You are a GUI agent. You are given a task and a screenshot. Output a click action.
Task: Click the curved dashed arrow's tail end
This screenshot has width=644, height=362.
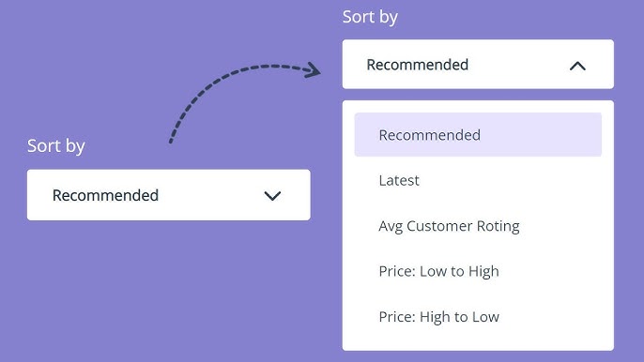pos(171,140)
